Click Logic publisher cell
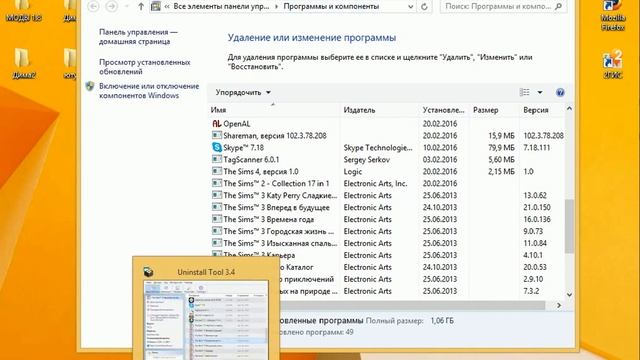This screenshot has height=360, width=640. [x=353, y=171]
